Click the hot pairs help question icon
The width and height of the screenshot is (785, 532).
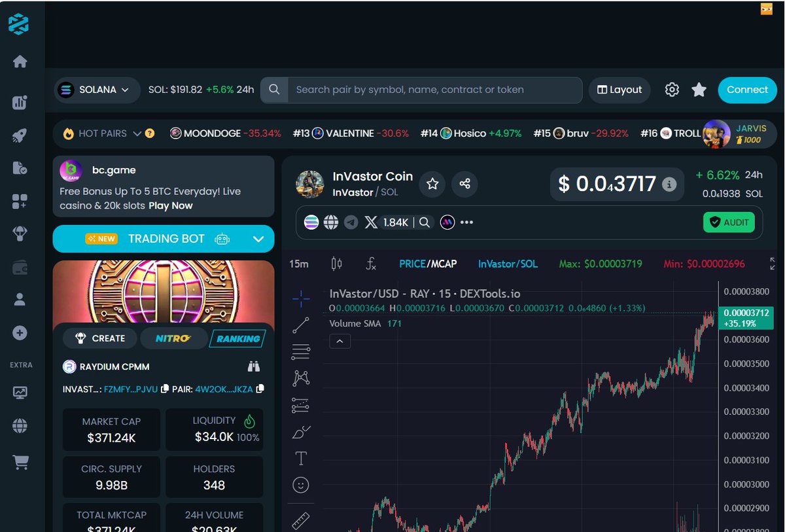click(150, 133)
